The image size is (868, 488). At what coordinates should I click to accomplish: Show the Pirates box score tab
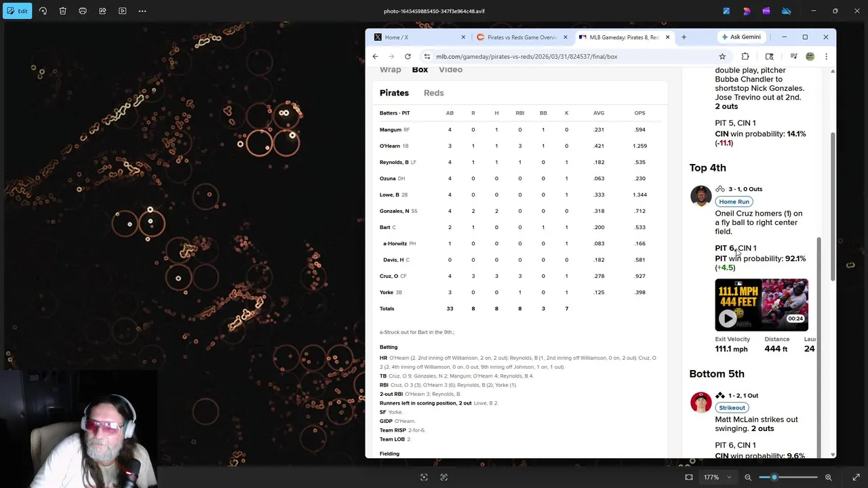click(394, 93)
